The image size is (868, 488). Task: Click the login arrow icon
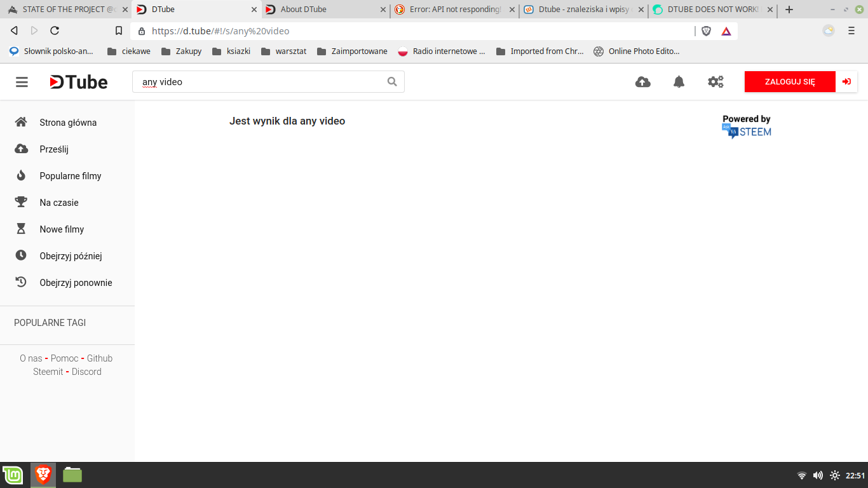[x=846, y=82]
